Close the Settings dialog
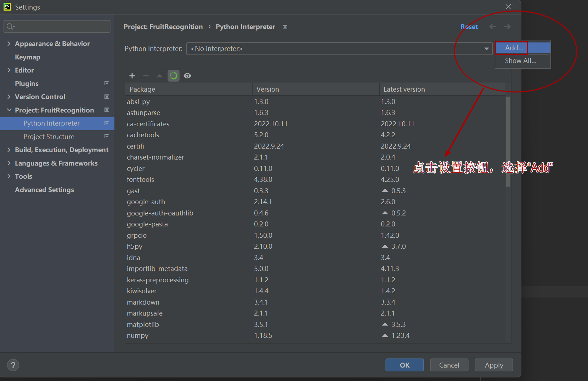The width and height of the screenshot is (588, 381). point(508,7)
